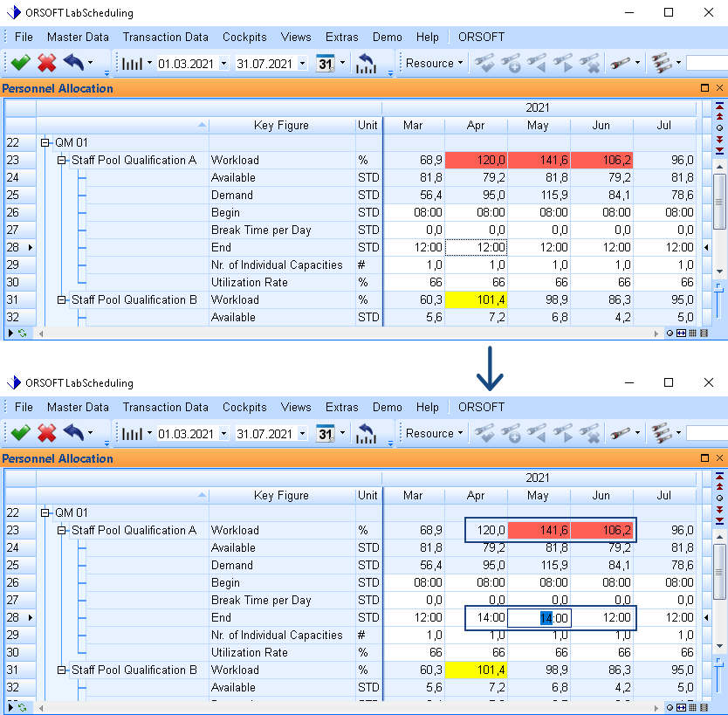The height and width of the screenshot is (715, 728).
Task: Click the calendar 31 icon in top window toolbar
Action: point(325,64)
